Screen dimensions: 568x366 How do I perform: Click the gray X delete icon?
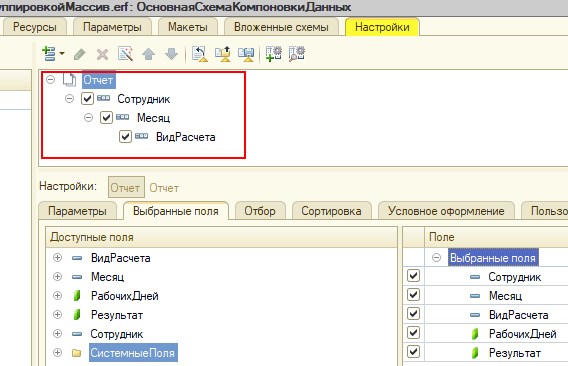[103, 54]
